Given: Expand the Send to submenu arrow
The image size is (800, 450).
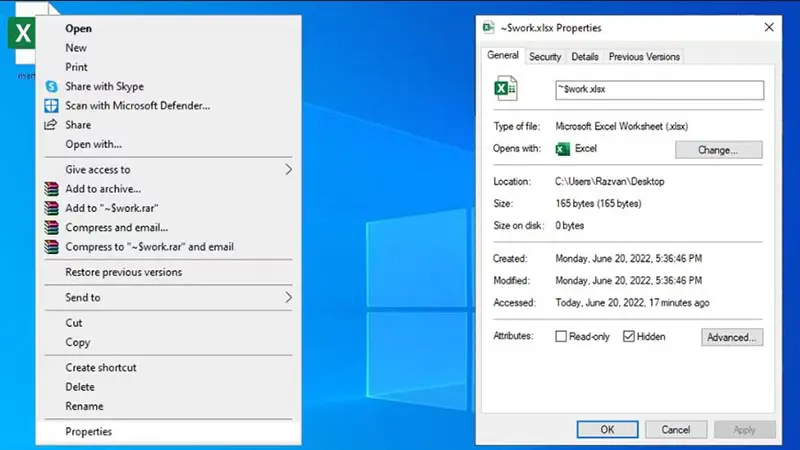Looking at the screenshot, I should tap(288, 297).
